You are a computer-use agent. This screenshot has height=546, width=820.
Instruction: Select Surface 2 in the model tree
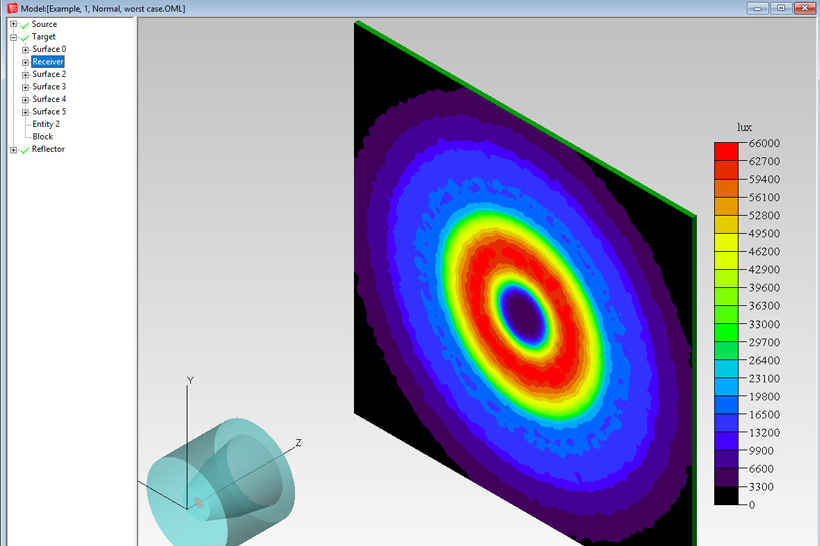click(x=48, y=74)
